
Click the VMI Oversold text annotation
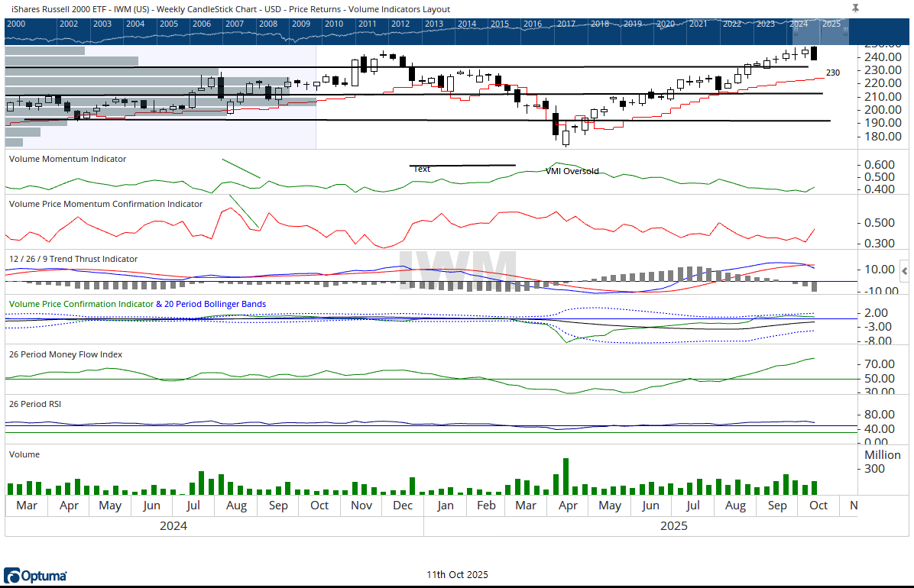(572, 171)
